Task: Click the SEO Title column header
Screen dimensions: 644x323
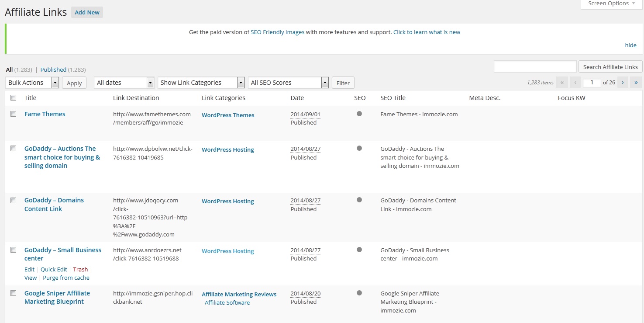Action: [393, 98]
